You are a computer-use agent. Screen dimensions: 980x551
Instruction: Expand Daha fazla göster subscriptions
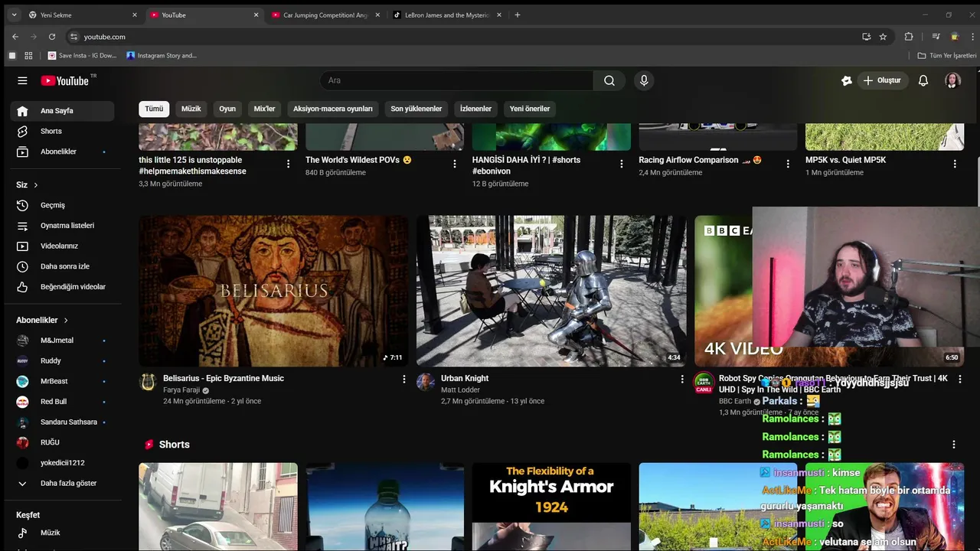pos(62,484)
